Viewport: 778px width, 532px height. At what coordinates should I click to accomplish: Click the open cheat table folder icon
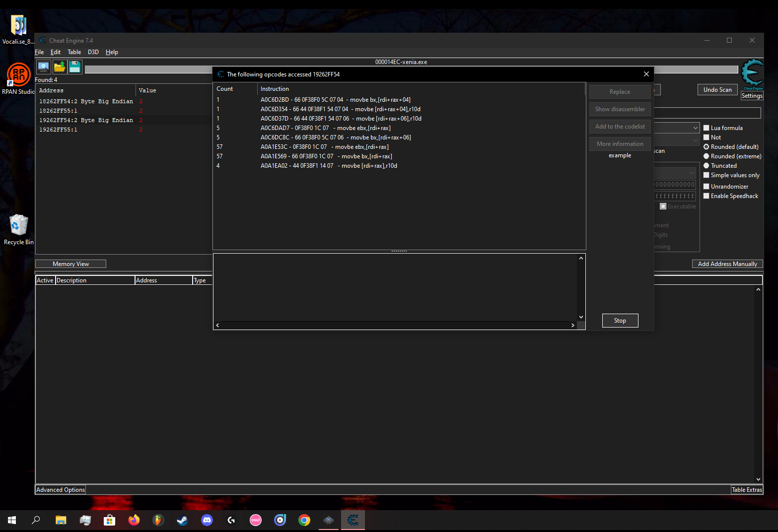pyautogui.click(x=59, y=66)
